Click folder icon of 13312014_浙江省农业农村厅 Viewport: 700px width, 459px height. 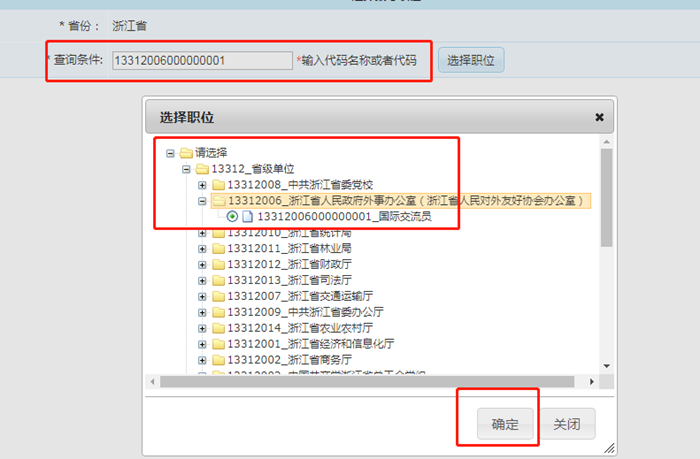pos(218,328)
